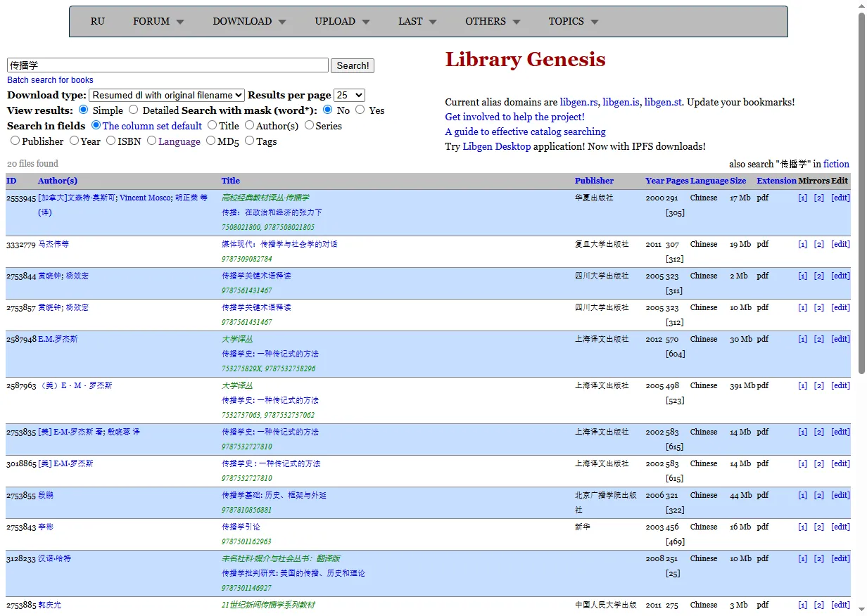867x616 pixels.
Task: Open Get involved to help the project
Action: (x=514, y=117)
